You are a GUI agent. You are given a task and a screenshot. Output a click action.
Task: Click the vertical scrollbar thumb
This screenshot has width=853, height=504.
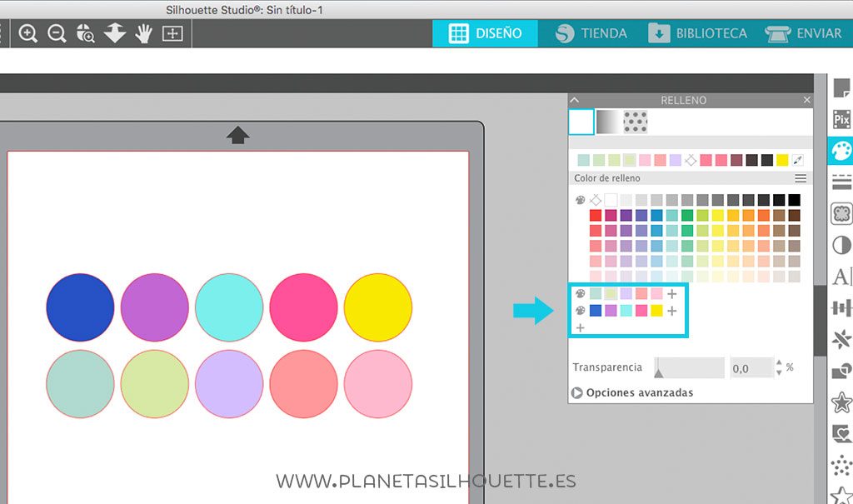pyautogui.click(x=820, y=321)
